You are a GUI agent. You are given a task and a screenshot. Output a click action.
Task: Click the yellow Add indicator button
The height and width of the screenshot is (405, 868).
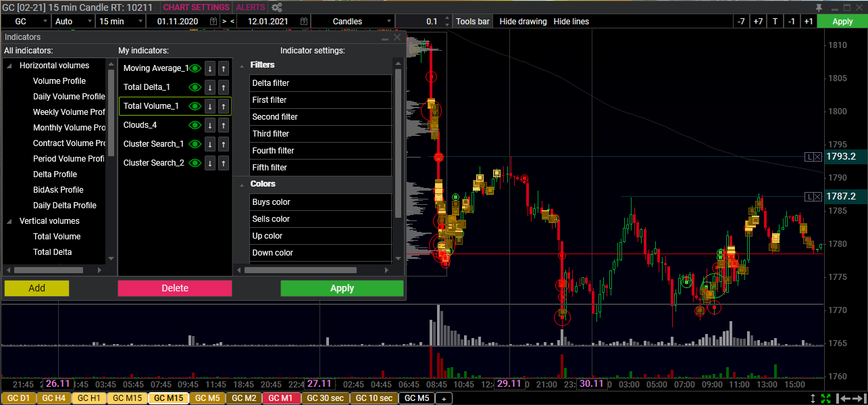pyautogui.click(x=36, y=288)
